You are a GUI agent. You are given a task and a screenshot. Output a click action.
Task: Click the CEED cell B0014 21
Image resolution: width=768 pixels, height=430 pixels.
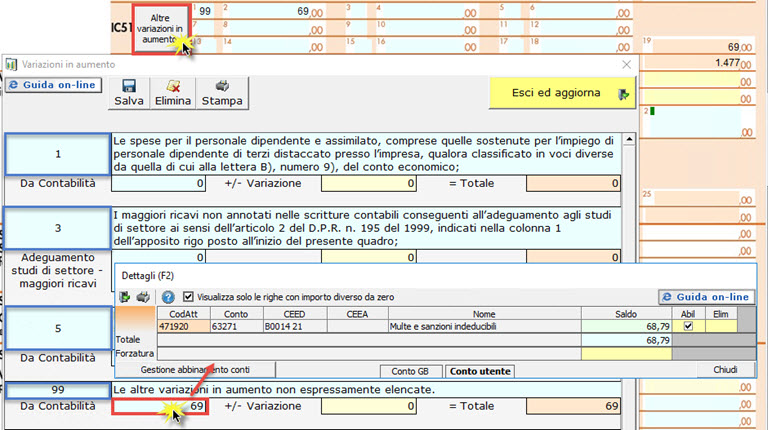(295, 327)
